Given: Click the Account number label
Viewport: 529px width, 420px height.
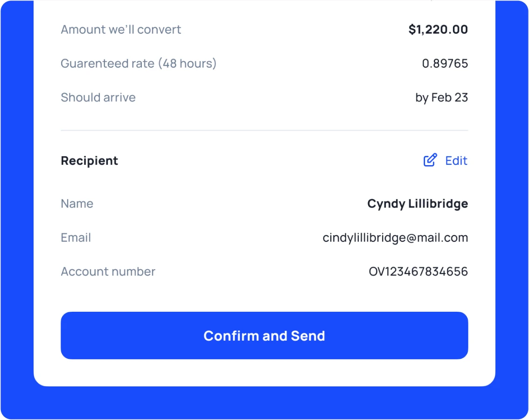Looking at the screenshot, I should coord(108,272).
